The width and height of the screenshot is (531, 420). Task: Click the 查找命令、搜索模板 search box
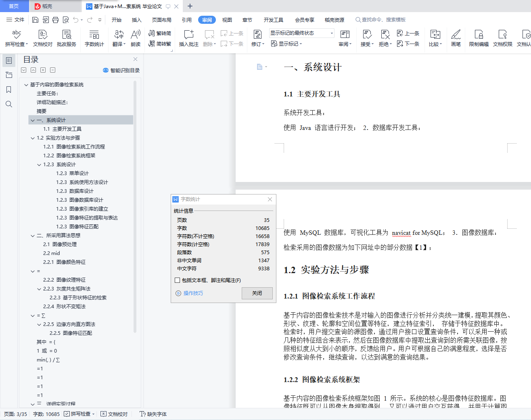380,20
